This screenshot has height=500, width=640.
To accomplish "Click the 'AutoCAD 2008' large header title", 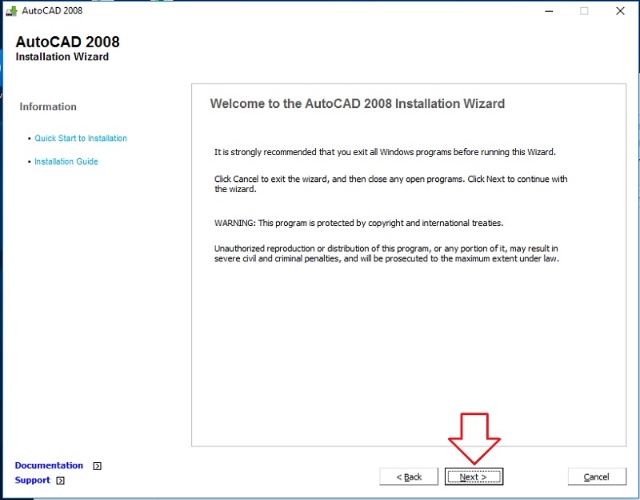I will [x=68, y=42].
